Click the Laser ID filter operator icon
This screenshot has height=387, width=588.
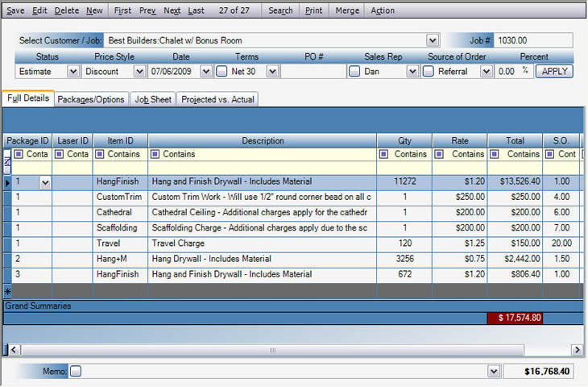point(60,154)
